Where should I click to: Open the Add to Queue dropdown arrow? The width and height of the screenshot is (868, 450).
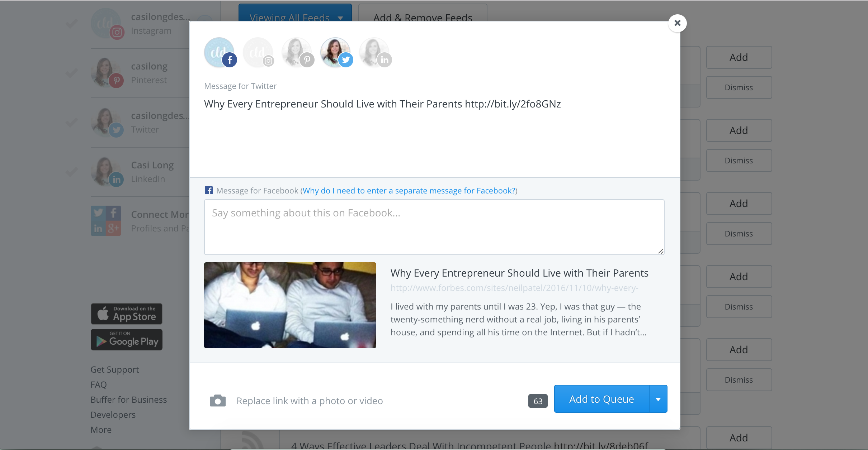coord(658,399)
